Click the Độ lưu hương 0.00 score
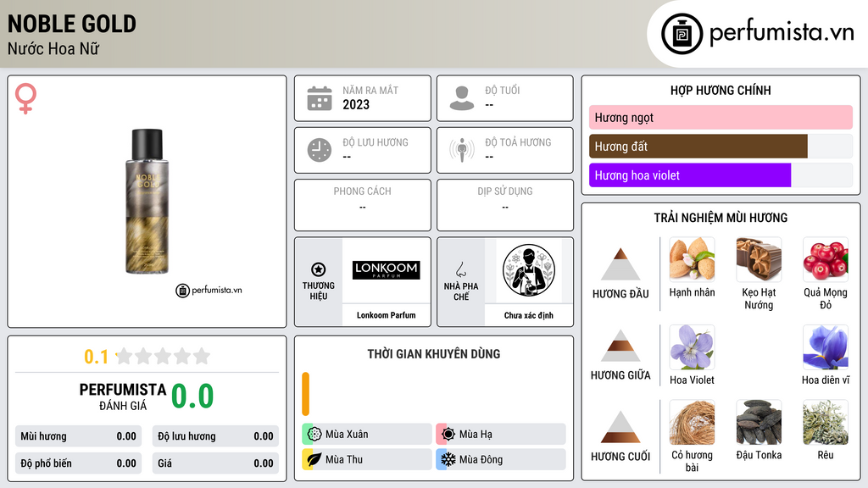 pyautogui.click(x=215, y=436)
